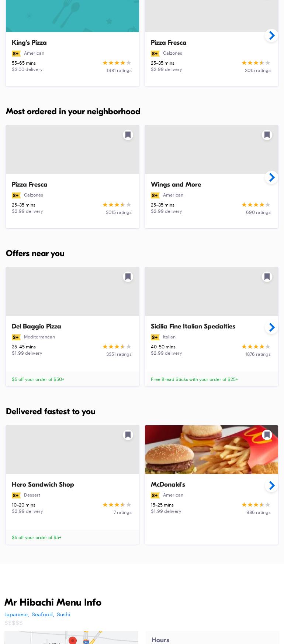This screenshot has height=644, width=284.
Task: Click the S+ badge on Hero Sandwich Shop
Action: point(16,495)
